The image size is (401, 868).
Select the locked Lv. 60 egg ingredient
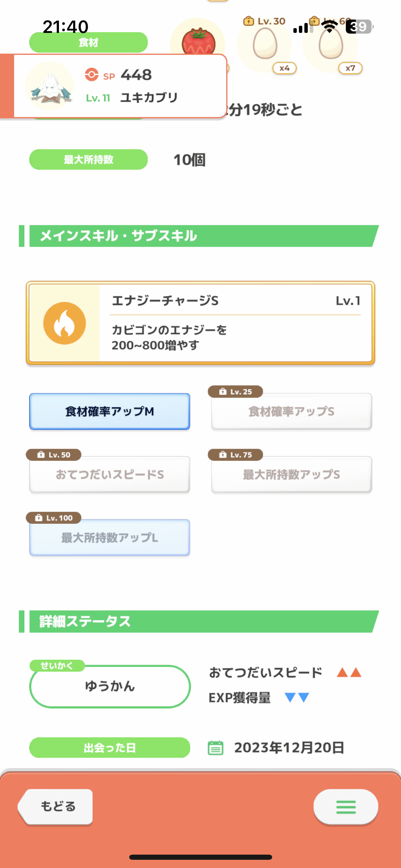pos(331,44)
